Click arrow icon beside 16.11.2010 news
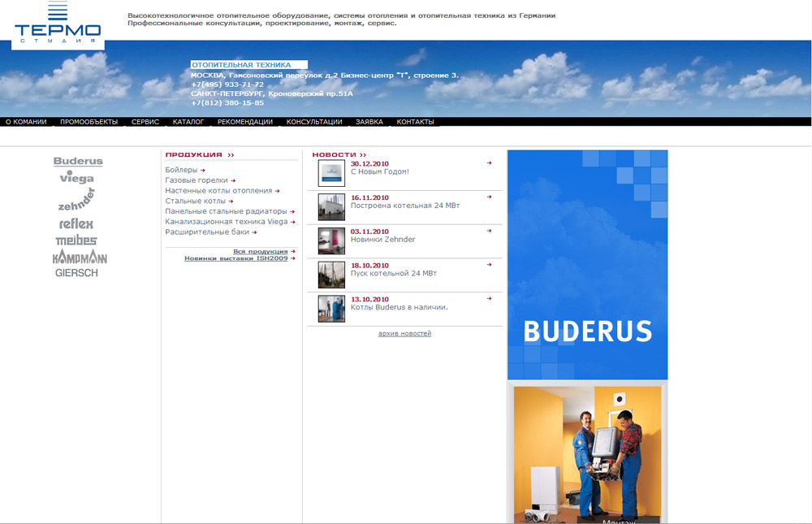The height and width of the screenshot is (524, 812). 489,197
